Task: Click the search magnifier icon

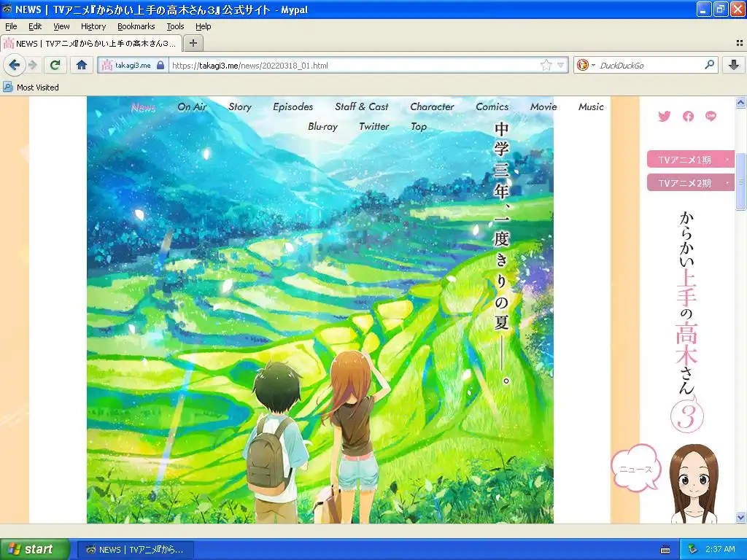Action: (x=709, y=65)
